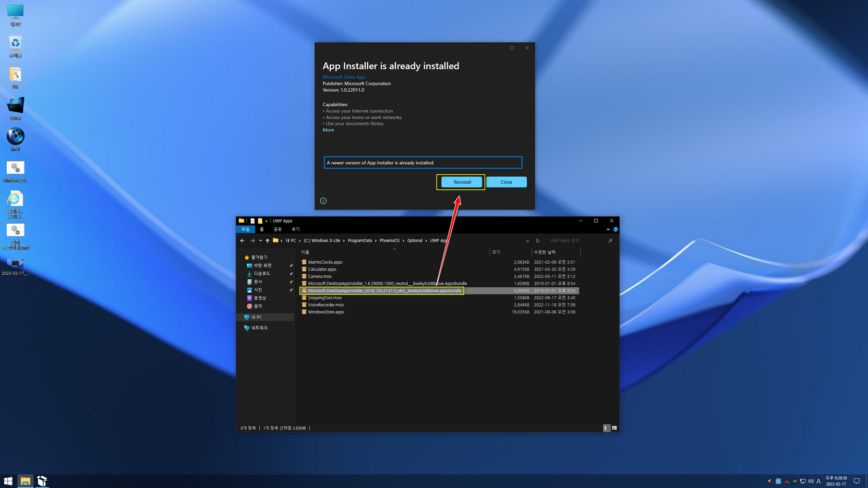Click ProgramData in the address path

pyautogui.click(x=360, y=241)
